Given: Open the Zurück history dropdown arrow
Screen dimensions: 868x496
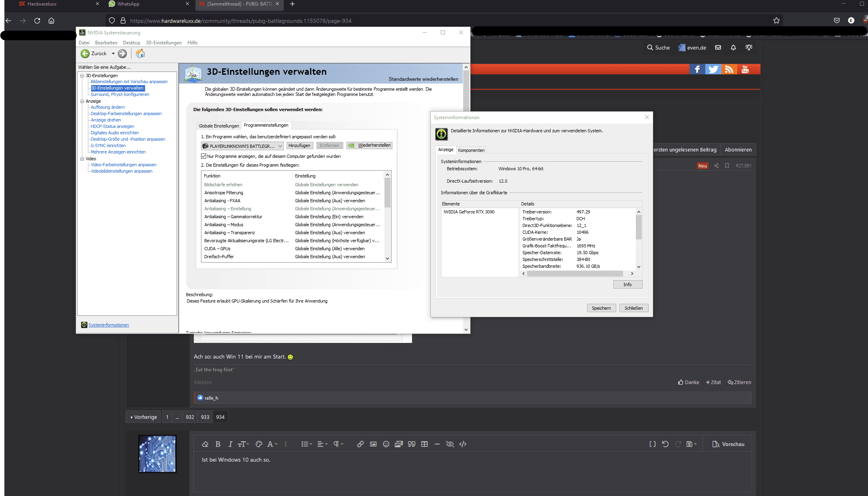Looking at the screenshot, I should [x=113, y=54].
